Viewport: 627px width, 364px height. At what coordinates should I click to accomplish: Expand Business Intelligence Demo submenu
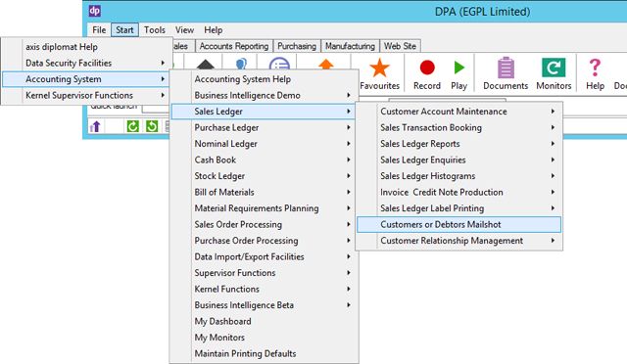coord(264,96)
